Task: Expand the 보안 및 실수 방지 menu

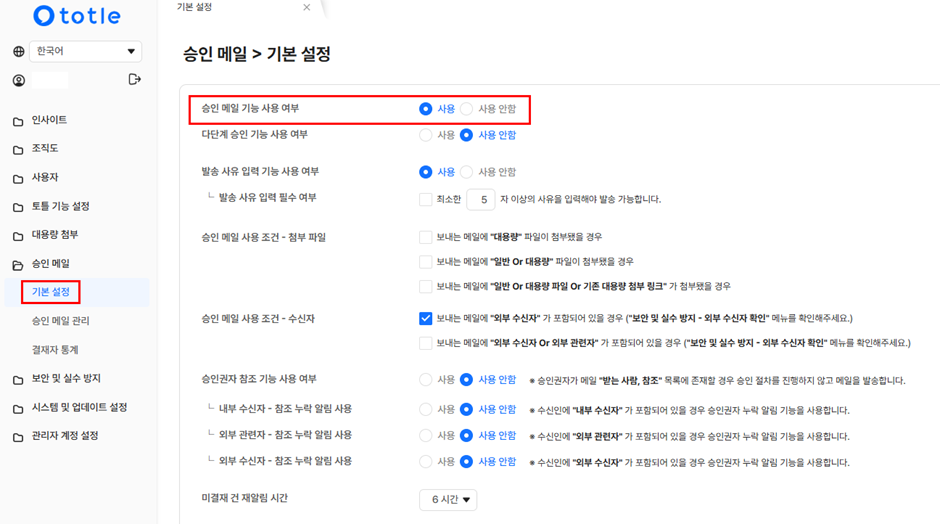Action: pos(66,379)
